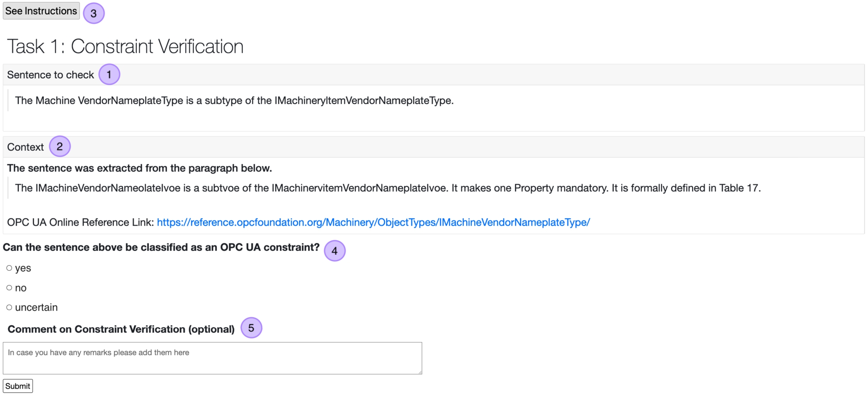Click the 'Task 1: Constraint Verification' heading
The height and width of the screenshot is (395, 868).
(125, 47)
